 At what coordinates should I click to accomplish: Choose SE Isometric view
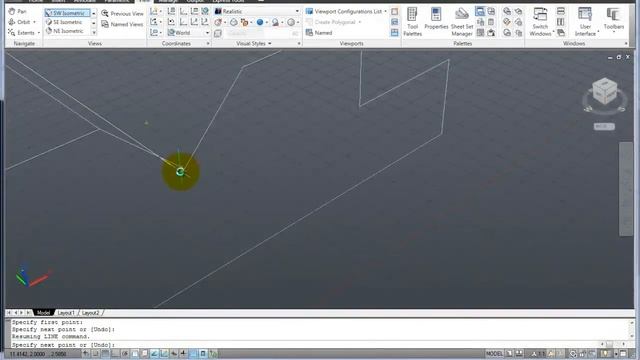click(x=67, y=22)
